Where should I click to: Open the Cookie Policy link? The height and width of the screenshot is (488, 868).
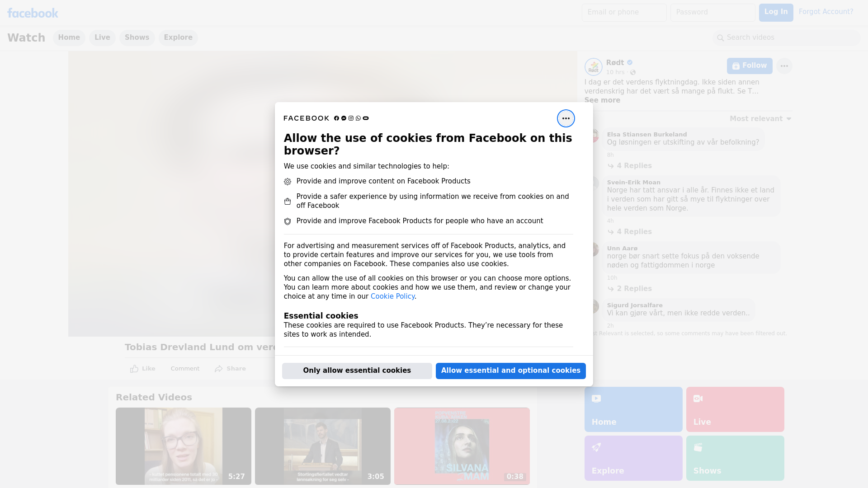click(392, 296)
